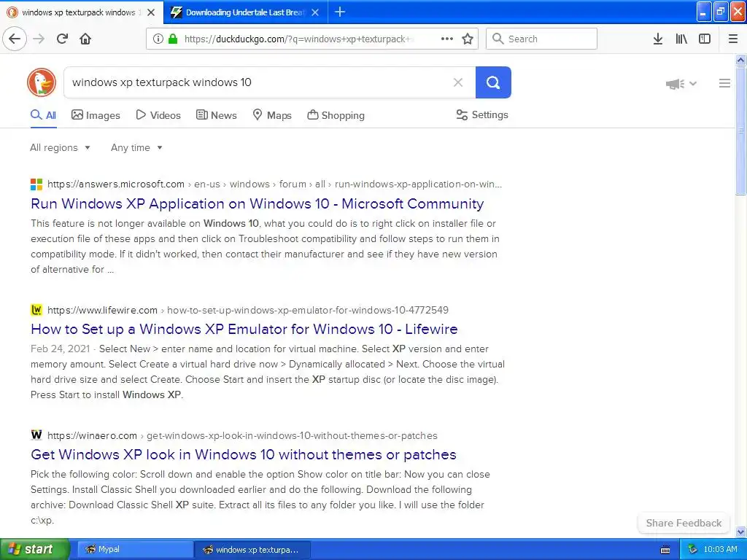Open the browser home page
The image size is (747, 560).
[x=85, y=39]
